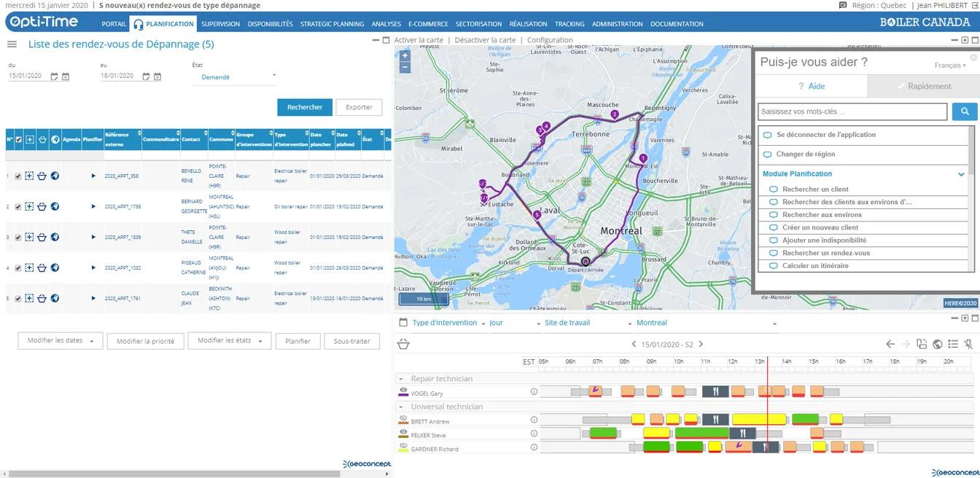980x478 pixels.
Task: Open the calendar picker for start date 15/01/2020
Action: [54, 77]
